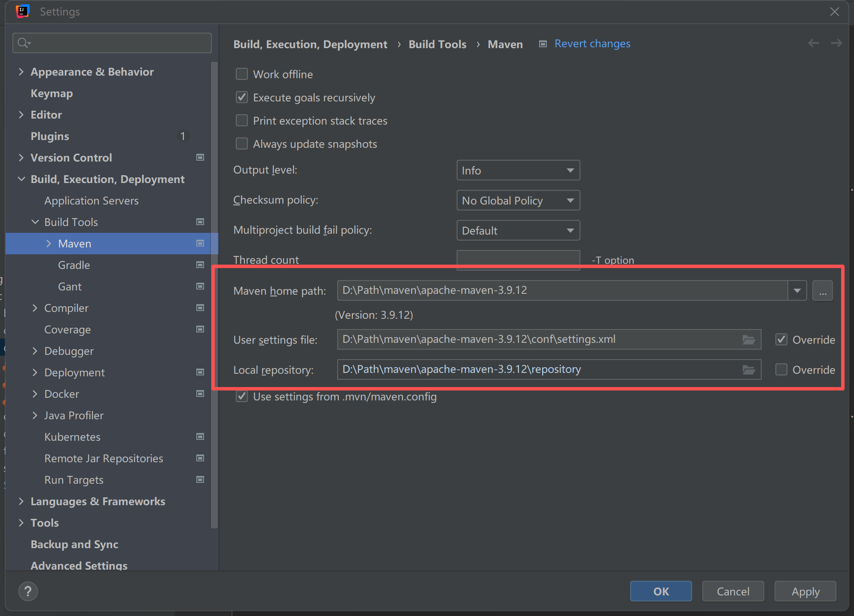Click the Revert changes link
Image resolution: width=854 pixels, height=616 pixels.
click(592, 44)
